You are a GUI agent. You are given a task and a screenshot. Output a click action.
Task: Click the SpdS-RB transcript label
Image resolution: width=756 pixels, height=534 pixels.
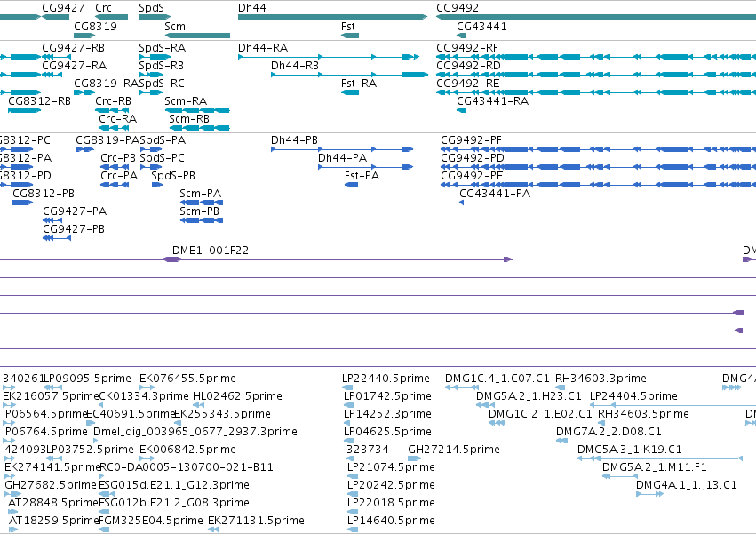[161, 66]
